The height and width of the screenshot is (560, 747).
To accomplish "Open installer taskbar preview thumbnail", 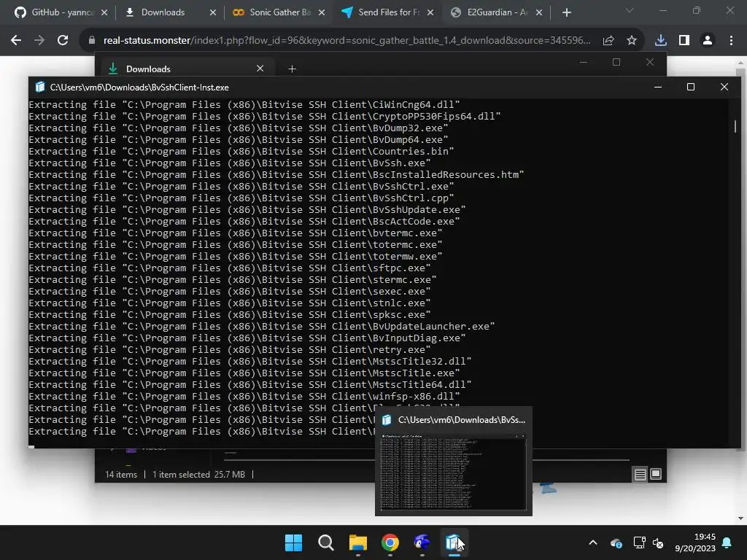I will (454, 472).
